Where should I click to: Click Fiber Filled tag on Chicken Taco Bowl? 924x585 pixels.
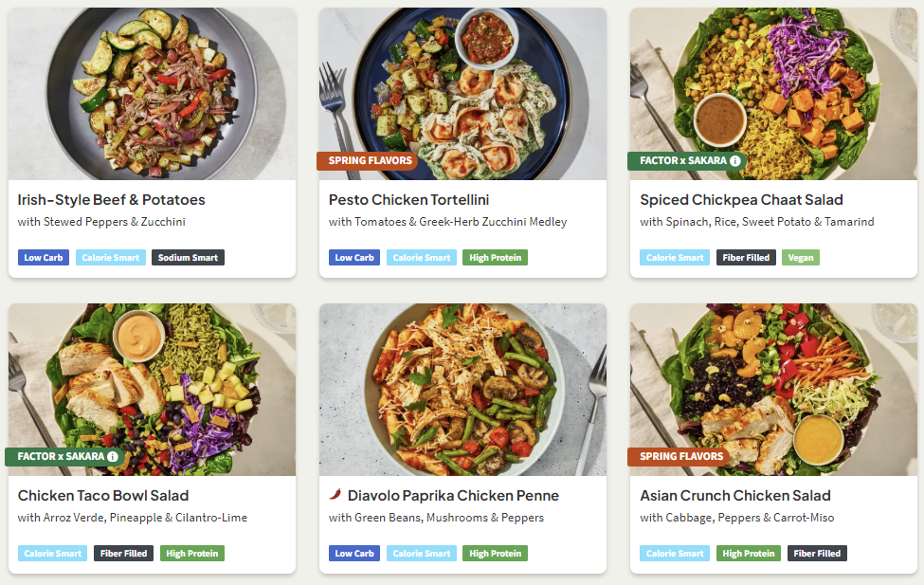tap(123, 554)
